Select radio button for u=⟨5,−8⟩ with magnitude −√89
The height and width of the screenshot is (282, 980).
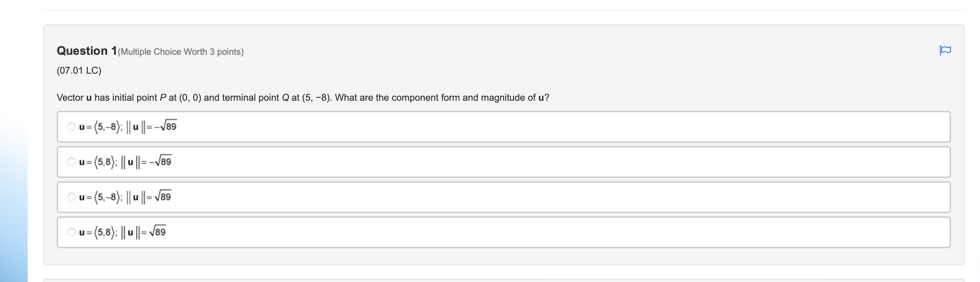(x=72, y=126)
